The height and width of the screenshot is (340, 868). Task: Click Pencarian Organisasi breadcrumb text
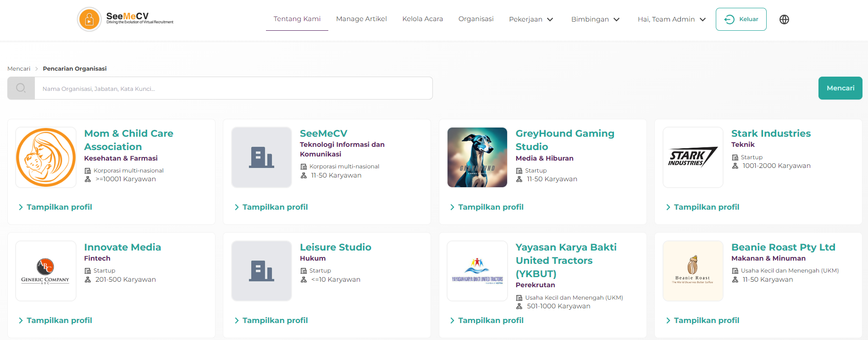(x=75, y=69)
